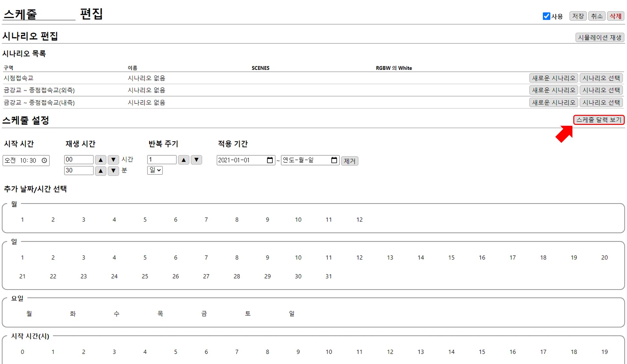Create 새로운 시나리오 for 금강교 ~ 종점접속교(외측)
Screen dimensions: 627x364
[x=554, y=90]
